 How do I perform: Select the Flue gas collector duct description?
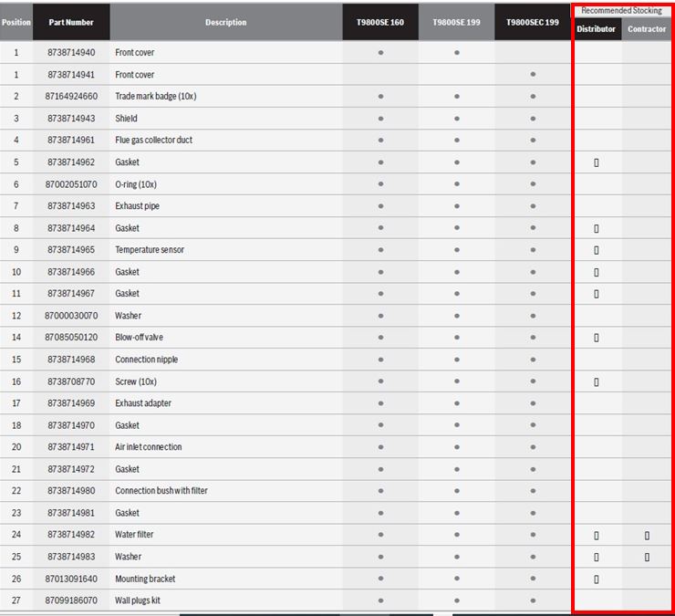pos(153,140)
